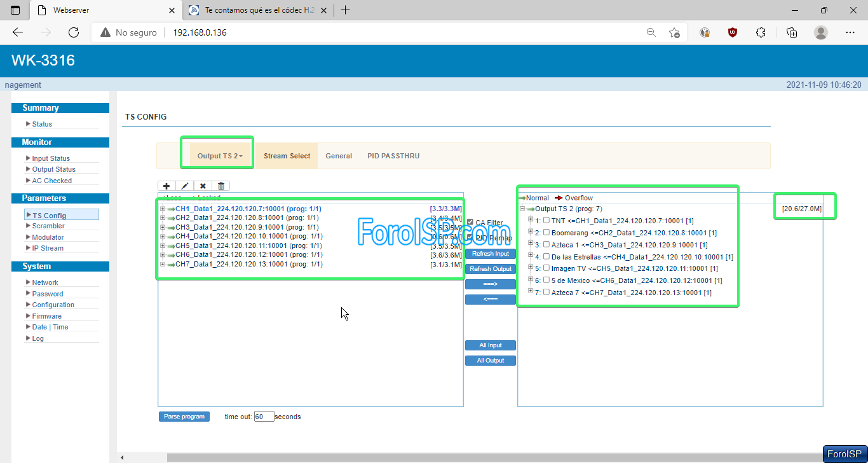Screen dimensions: 868x463
Task: Toggle the CA Filter checkbox
Action: coord(470,223)
